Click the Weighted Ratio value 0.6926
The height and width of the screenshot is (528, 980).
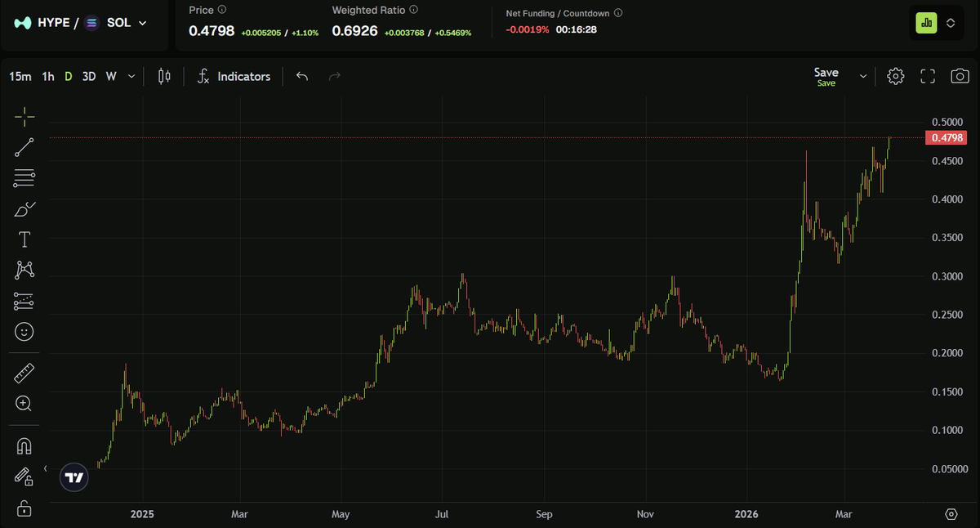pyautogui.click(x=354, y=31)
